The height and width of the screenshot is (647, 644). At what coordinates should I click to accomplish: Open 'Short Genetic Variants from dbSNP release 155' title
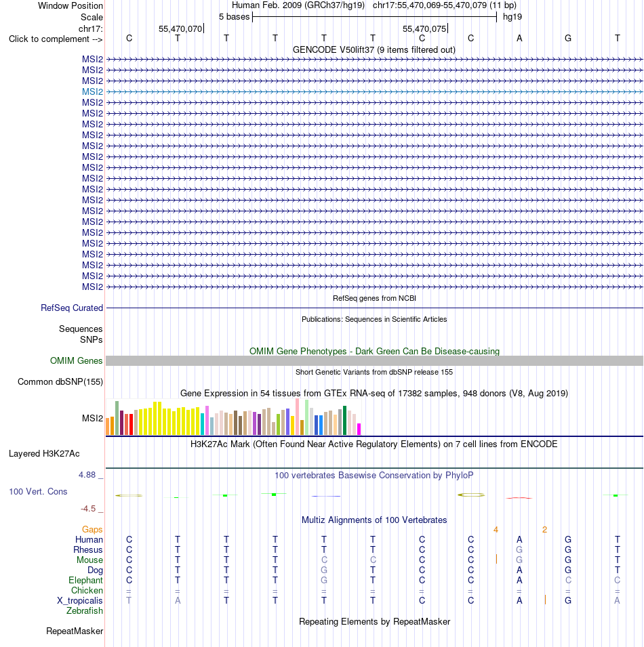tap(374, 372)
